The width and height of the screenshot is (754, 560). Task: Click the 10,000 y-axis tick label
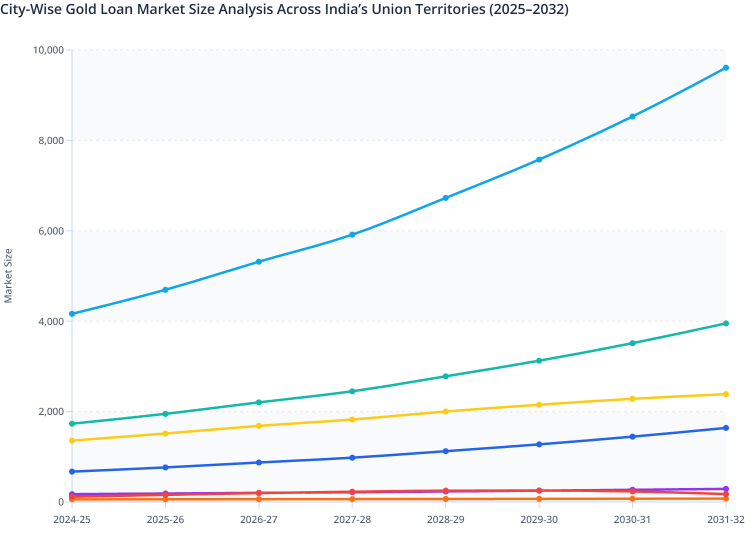click(x=48, y=50)
